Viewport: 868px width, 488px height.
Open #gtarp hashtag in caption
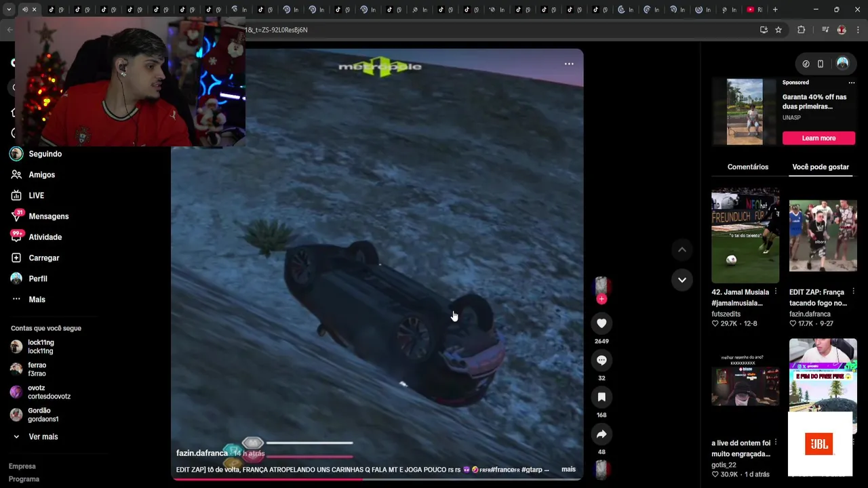[532, 469]
